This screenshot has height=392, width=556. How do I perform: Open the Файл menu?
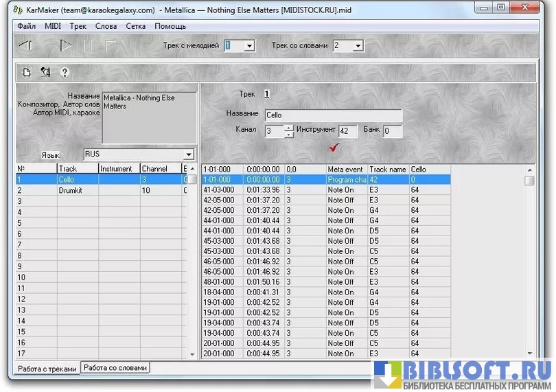coord(27,26)
